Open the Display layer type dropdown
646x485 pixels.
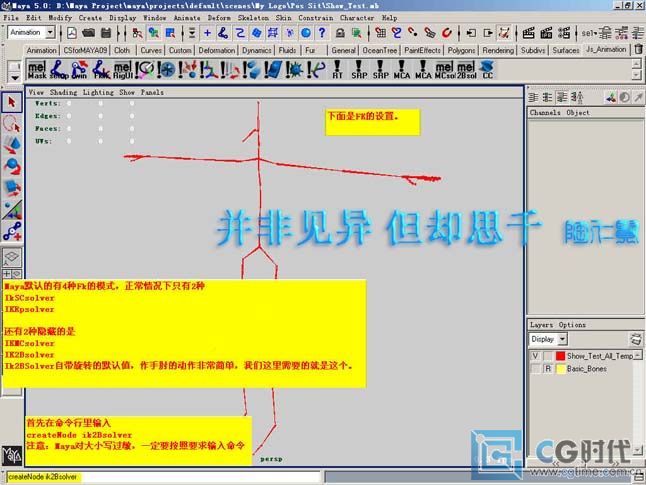[x=548, y=339]
